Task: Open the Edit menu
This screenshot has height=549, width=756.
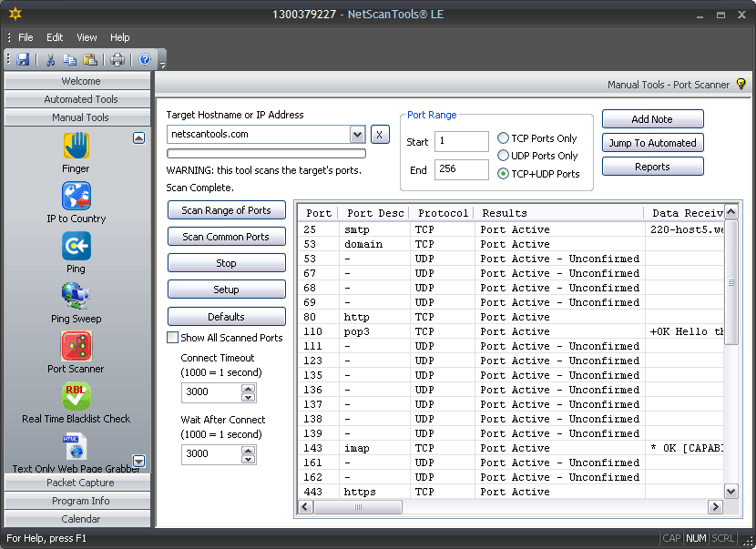Action: coord(55,37)
